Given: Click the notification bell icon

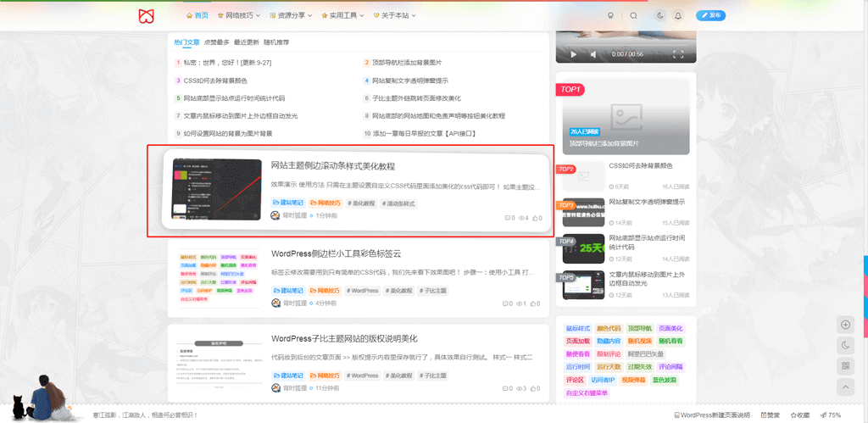Looking at the screenshot, I should pyautogui.click(x=678, y=15).
